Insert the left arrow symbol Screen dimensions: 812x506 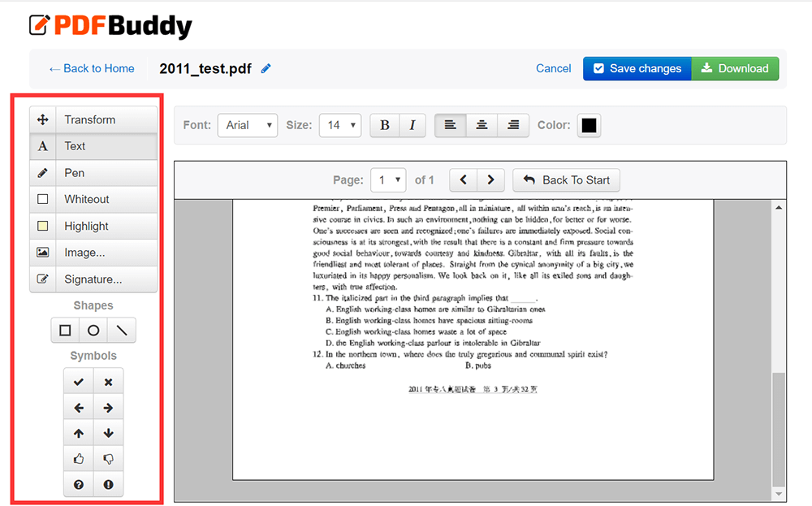[x=79, y=408]
